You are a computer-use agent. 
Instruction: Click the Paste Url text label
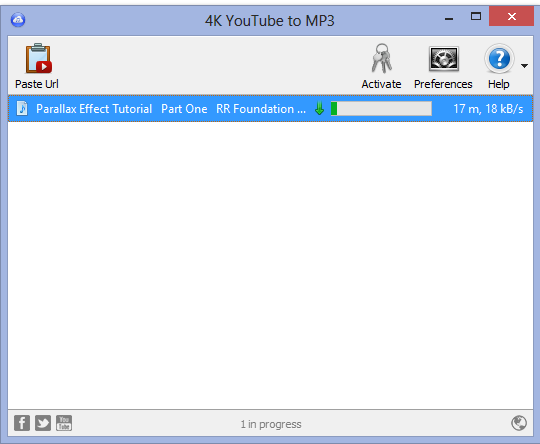[37, 84]
